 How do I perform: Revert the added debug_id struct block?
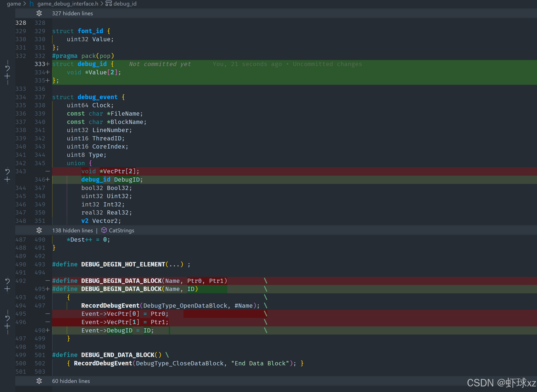(x=8, y=68)
